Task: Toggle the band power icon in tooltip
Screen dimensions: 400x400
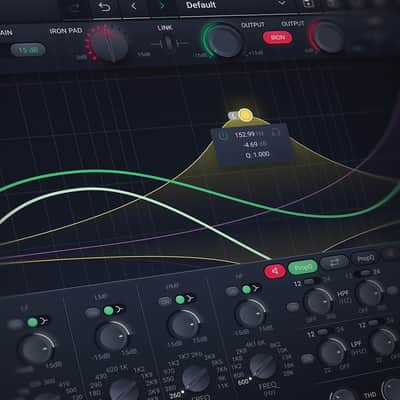Action: point(222,136)
